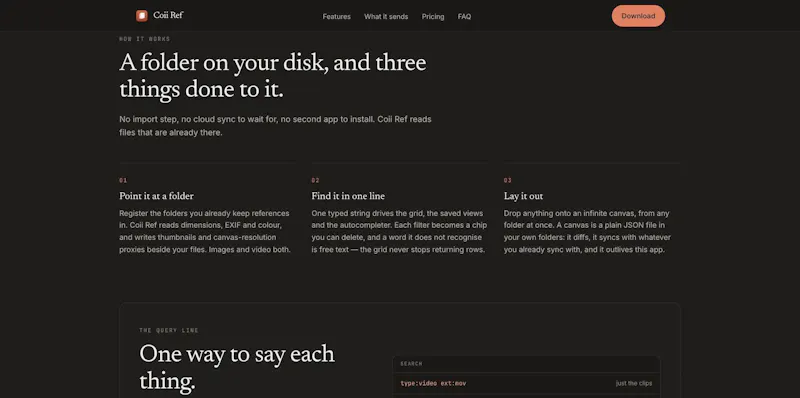Select the 'type:video ext:mov' query row
This screenshot has height=398, width=800.
[x=526, y=383]
